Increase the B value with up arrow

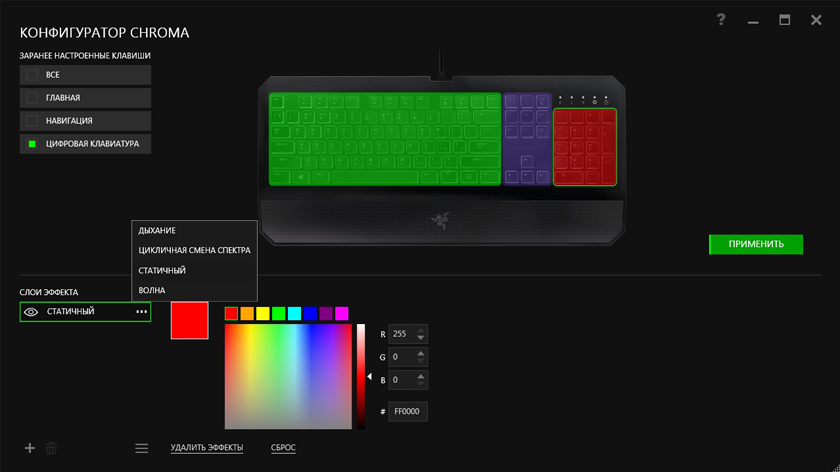click(x=421, y=376)
